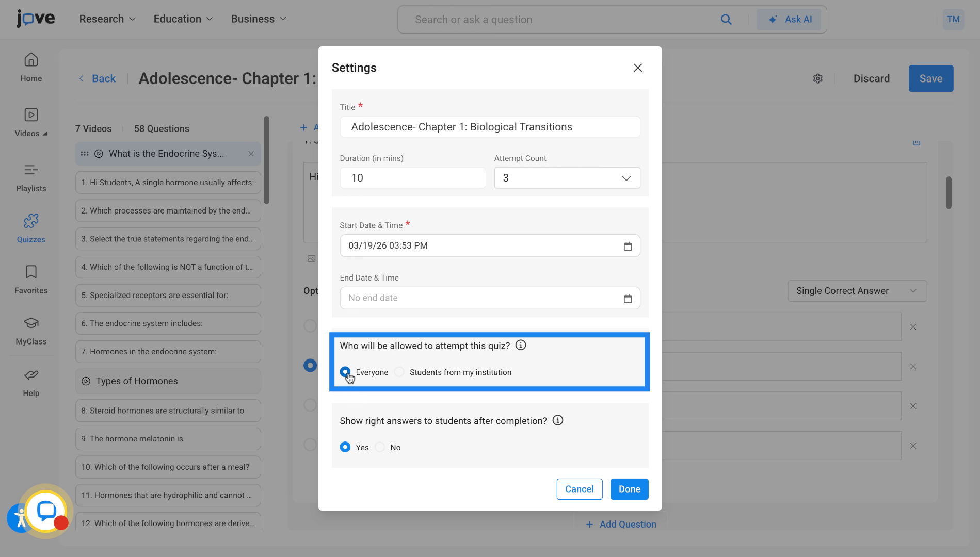Image resolution: width=980 pixels, height=557 pixels.
Task: Click the quiz Title input field
Action: [489, 127]
